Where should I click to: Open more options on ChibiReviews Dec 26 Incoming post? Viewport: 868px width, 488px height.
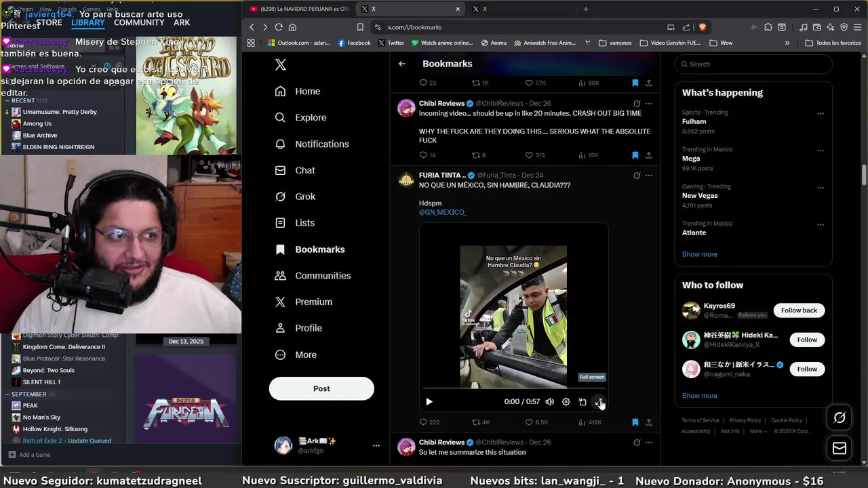tap(649, 104)
